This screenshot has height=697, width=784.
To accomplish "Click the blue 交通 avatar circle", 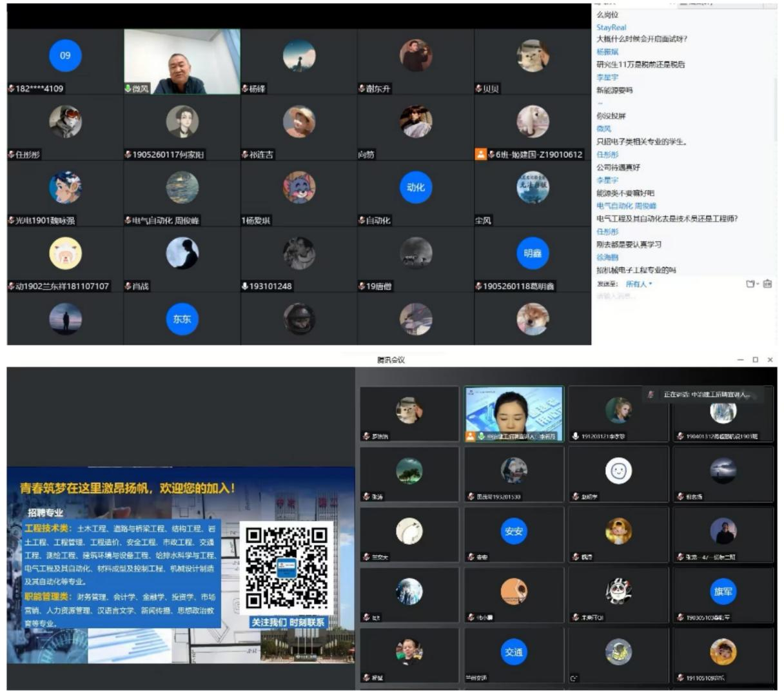I will coord(513,652).
